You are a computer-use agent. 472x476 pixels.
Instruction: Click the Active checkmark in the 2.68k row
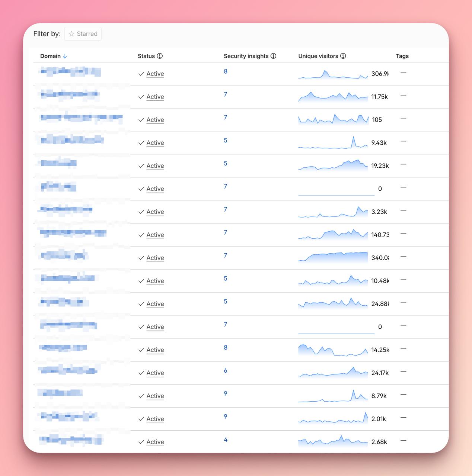[x=141, y=442]
